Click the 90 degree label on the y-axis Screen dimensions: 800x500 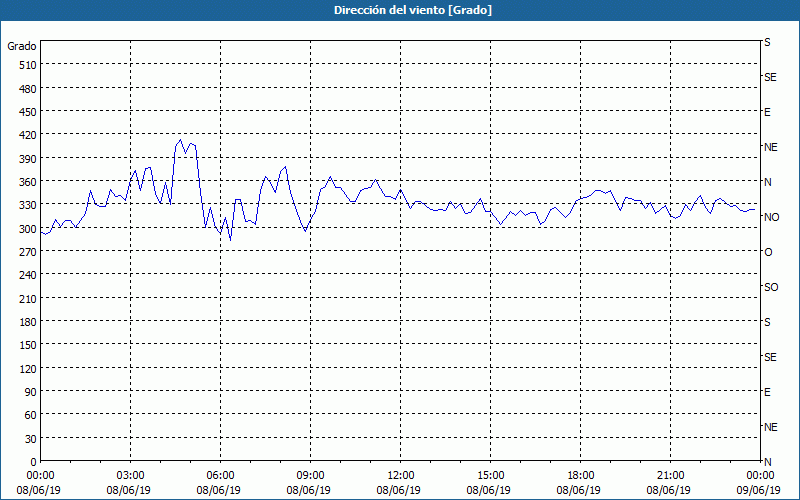coord(30,392)
